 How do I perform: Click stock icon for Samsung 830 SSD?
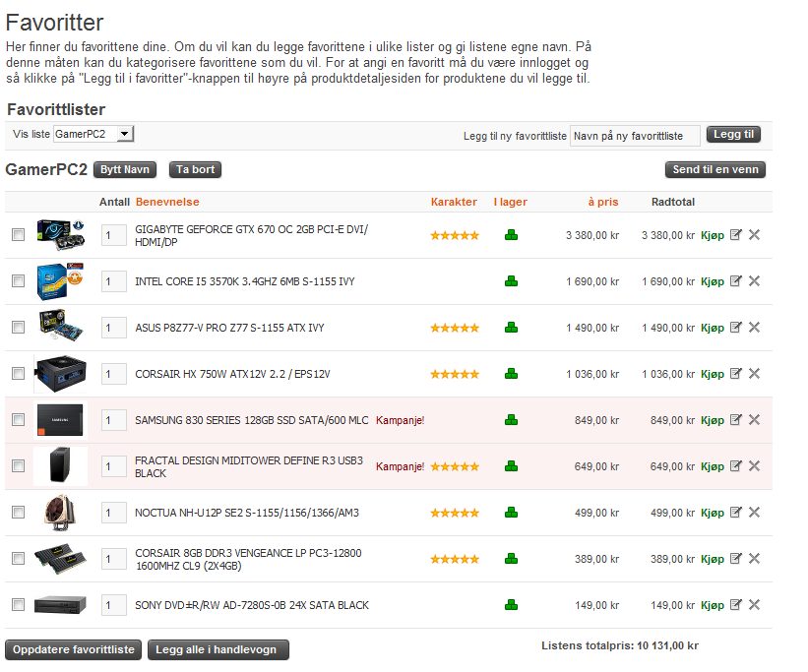point(511,420)
